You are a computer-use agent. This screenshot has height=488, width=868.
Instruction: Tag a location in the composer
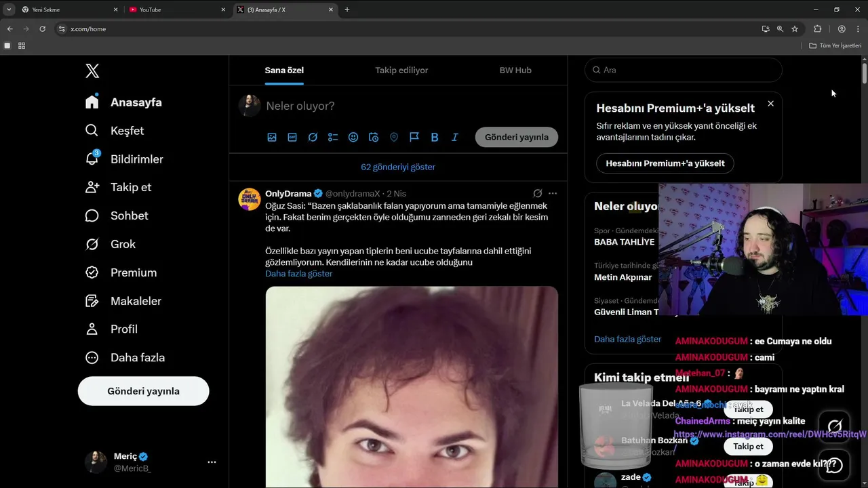point(394,137)
